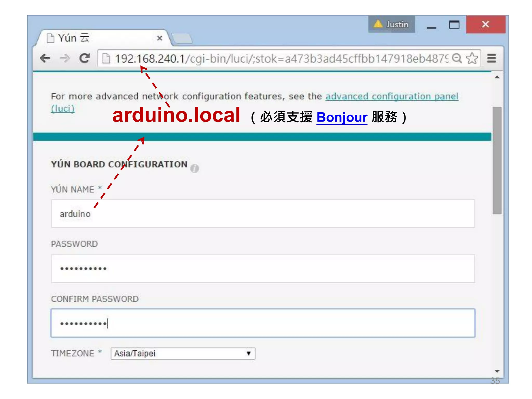The height and width of the screenshot is (399, 532).
Task: Close the Yún 云 tab
Action: tap(160, 38)
